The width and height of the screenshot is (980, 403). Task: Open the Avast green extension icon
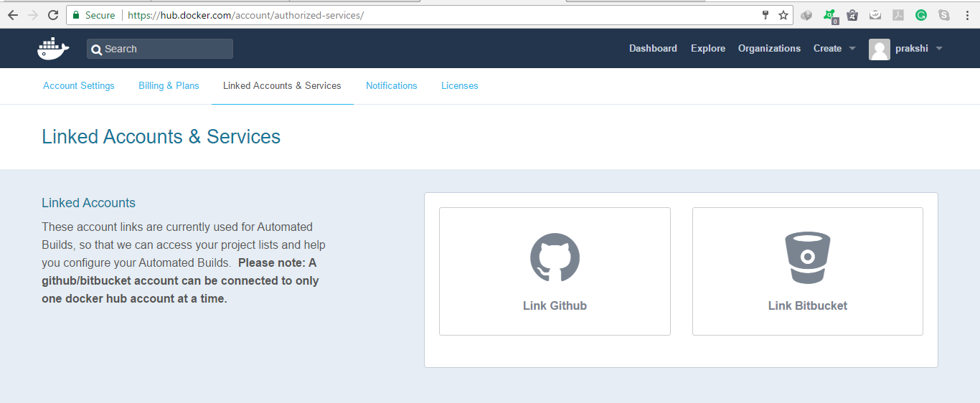coord(830,16)
